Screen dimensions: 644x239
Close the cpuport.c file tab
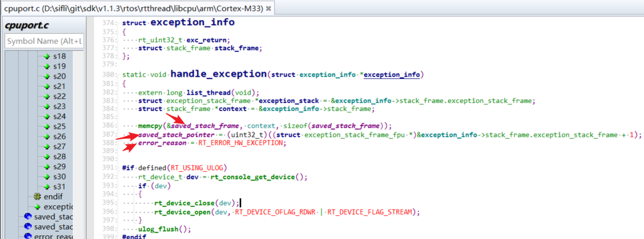tap(268, 8)
